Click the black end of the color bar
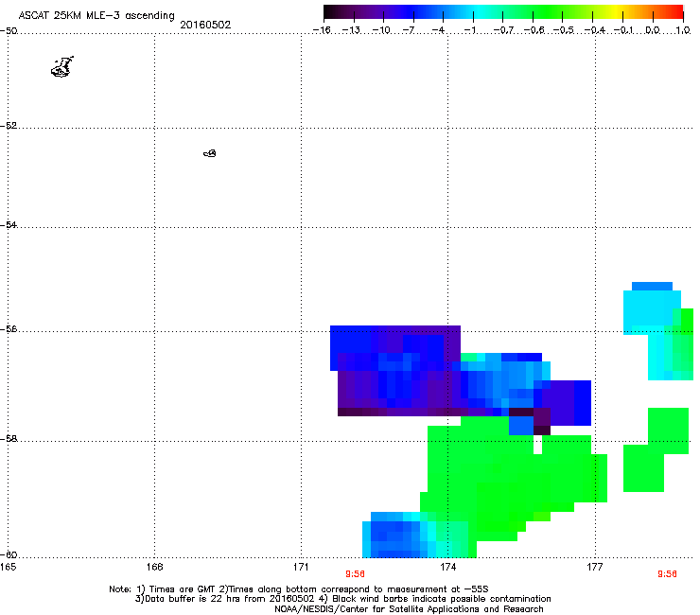 click(x=330, y=12)
